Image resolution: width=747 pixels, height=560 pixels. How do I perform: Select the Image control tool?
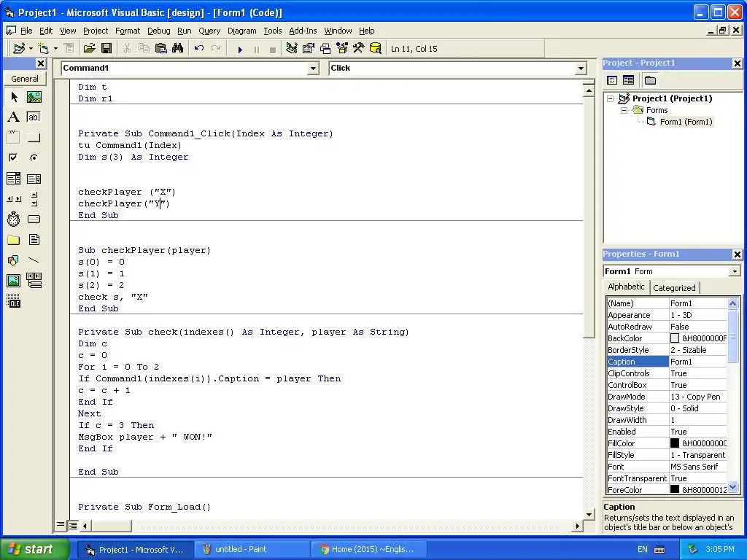(x=14, y=281)
